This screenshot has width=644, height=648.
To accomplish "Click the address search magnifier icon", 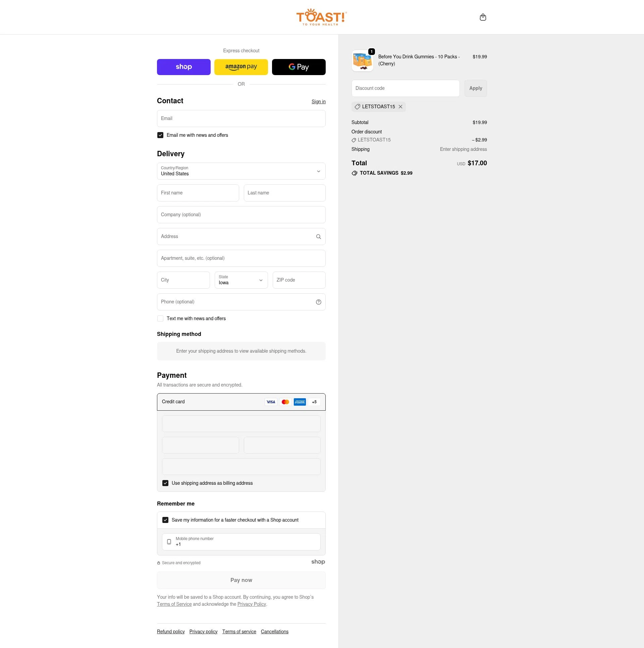I will coord(318,236).
